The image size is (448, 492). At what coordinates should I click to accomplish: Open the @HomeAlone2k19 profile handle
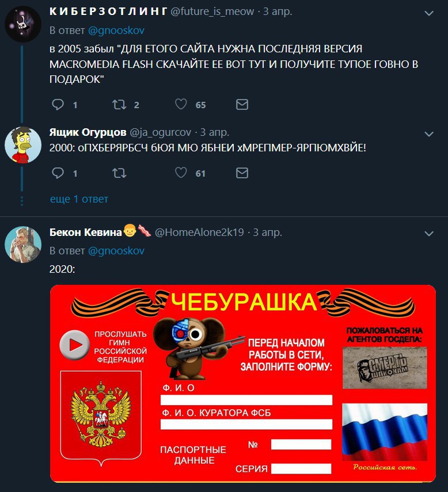point(199,232)
